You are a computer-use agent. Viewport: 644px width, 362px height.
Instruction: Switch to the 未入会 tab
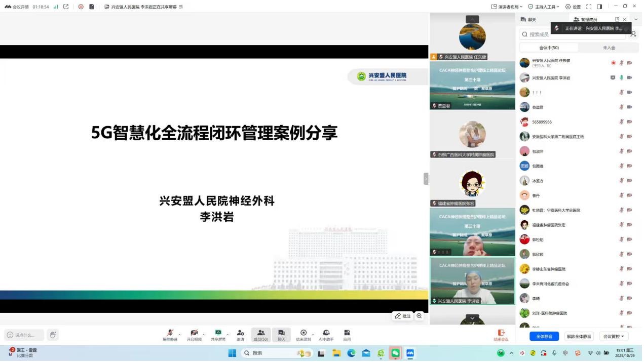[x=609, y=48]
